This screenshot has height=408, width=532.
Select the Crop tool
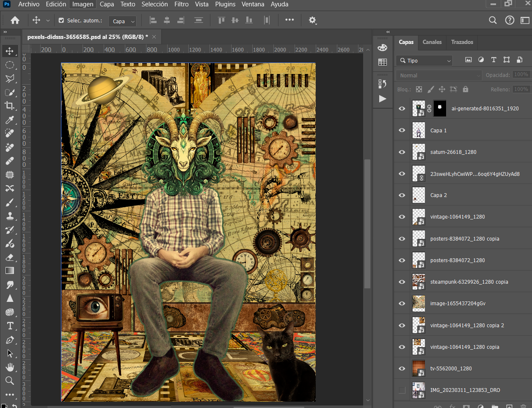[x=9, y=106]
